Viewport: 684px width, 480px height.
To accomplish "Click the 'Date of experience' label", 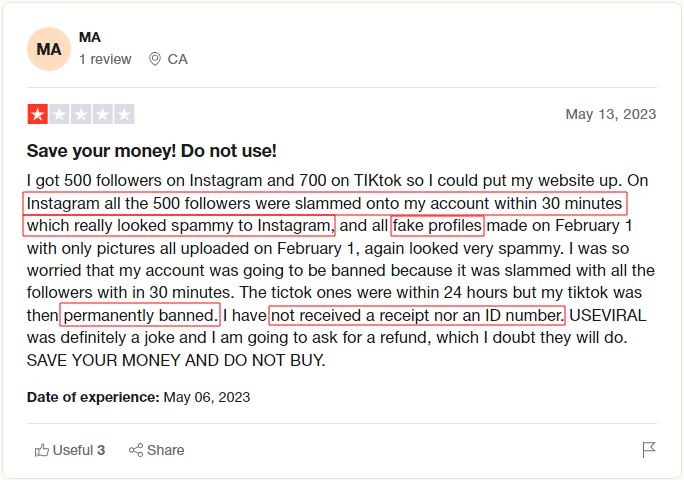I will (93, 397).
